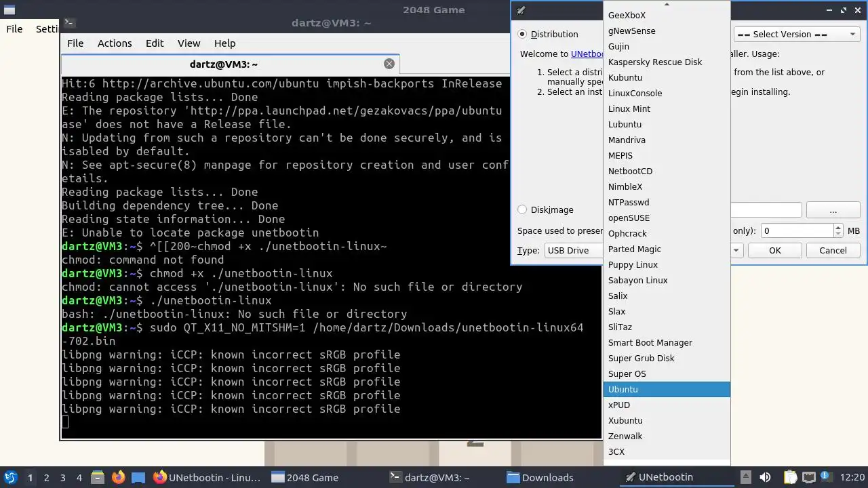Pick Gujin from the distribution list
Viewport: 868px width, 488px height.
tap(667, 46)
